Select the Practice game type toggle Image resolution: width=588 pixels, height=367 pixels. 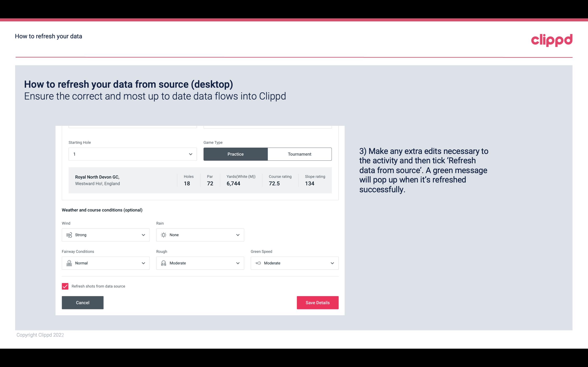[235, 154]
